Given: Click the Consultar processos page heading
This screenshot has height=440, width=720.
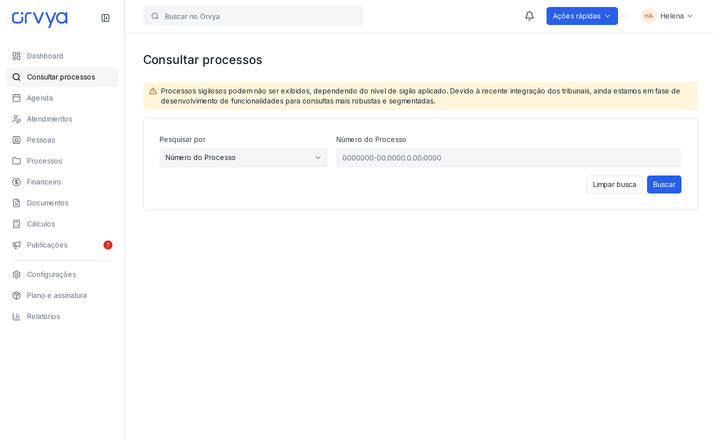Looking at the screenshot, I should pyautogui.click(x=202, y=60).
